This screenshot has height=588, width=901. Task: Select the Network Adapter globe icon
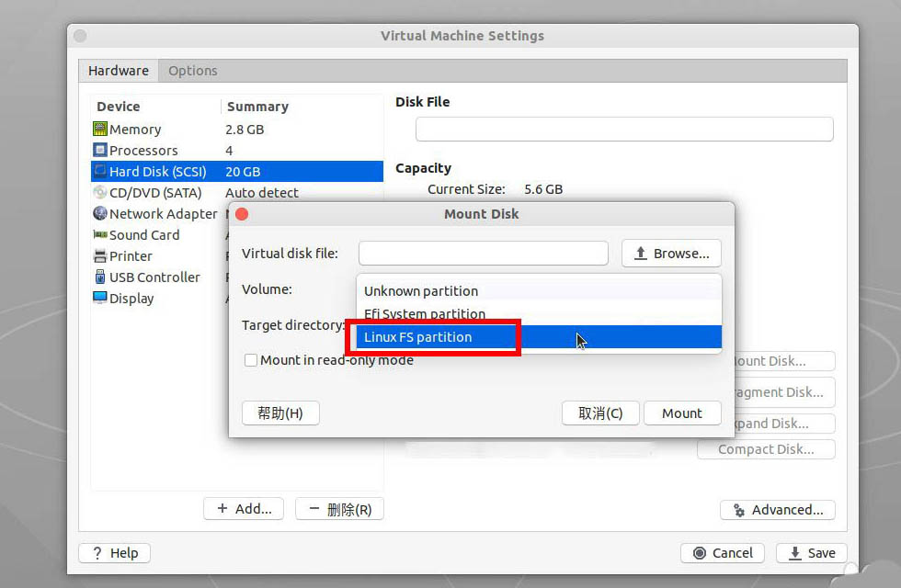(x=102, y=213)
